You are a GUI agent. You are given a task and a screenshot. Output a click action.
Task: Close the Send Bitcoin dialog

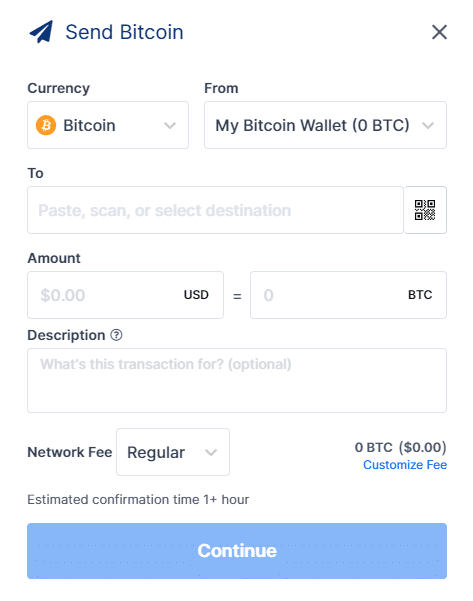tap(439, 32)
